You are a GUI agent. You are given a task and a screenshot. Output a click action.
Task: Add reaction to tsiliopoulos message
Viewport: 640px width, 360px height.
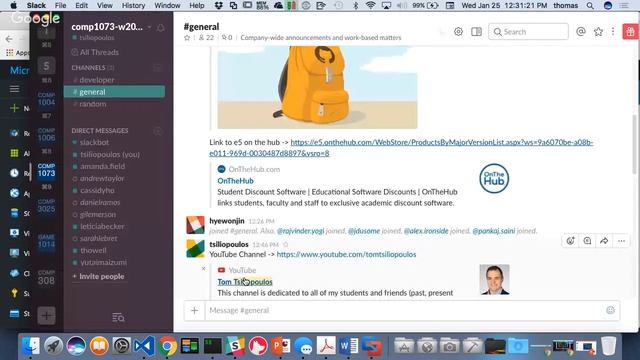point(570,241)
